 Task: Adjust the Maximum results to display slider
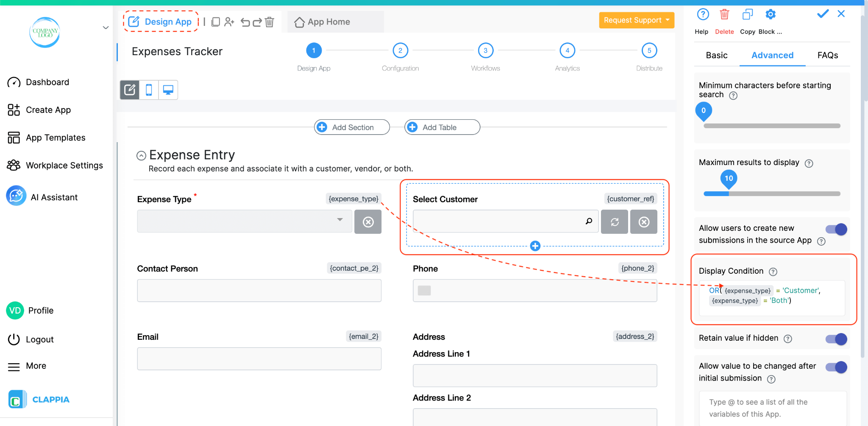pyautogui.click(x=728, y=193)
